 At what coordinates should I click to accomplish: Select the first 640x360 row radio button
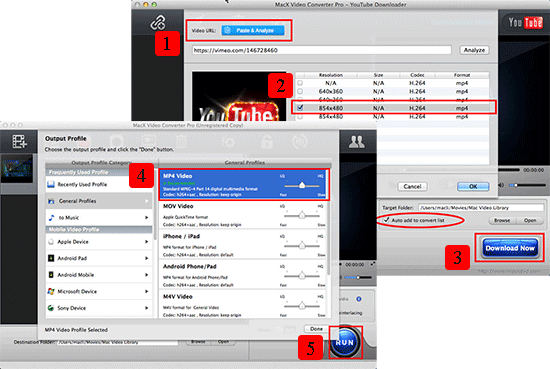(300, 92)
